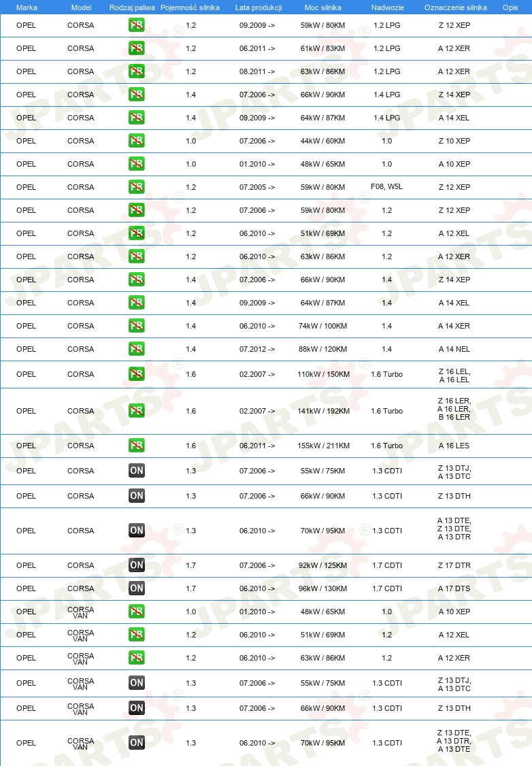
Task: Select the '141kW / 192KM' power cell
Action: pos(323,411)
